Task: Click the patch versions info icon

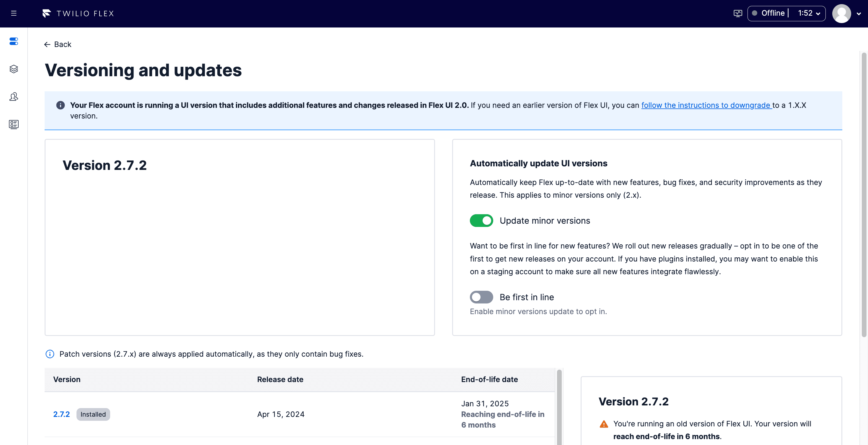Action: (50, 354)
